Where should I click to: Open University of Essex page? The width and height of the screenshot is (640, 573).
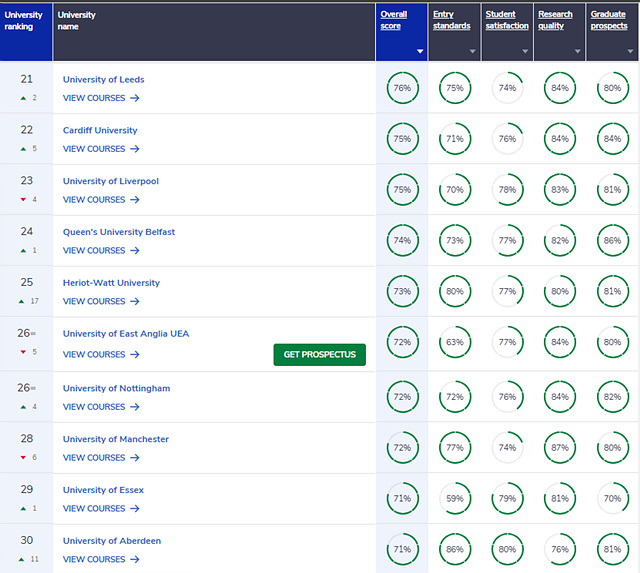(x=103, y=490)
